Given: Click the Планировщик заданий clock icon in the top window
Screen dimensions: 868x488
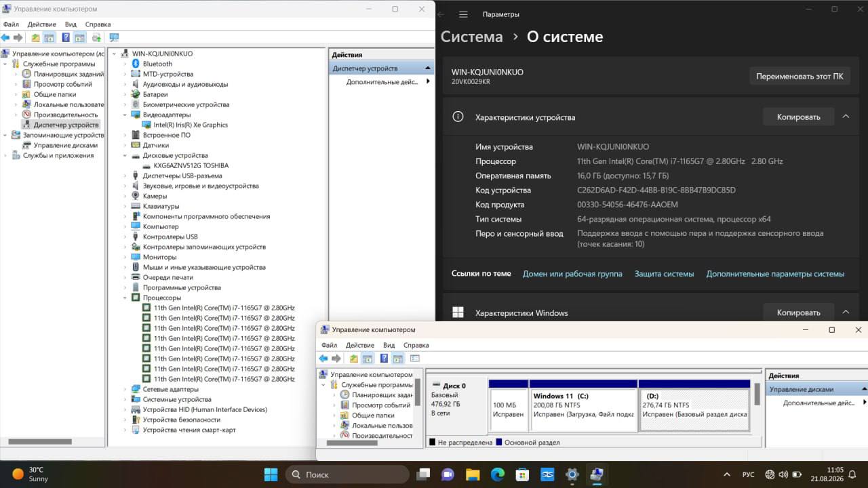Looking at the screenshot, I should coord(26,74).
